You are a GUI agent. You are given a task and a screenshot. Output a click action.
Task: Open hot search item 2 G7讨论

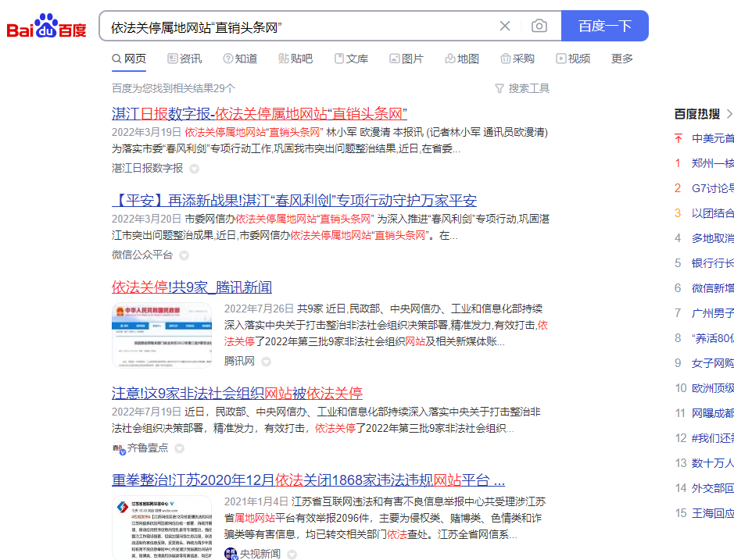click(x=713, y=188)
